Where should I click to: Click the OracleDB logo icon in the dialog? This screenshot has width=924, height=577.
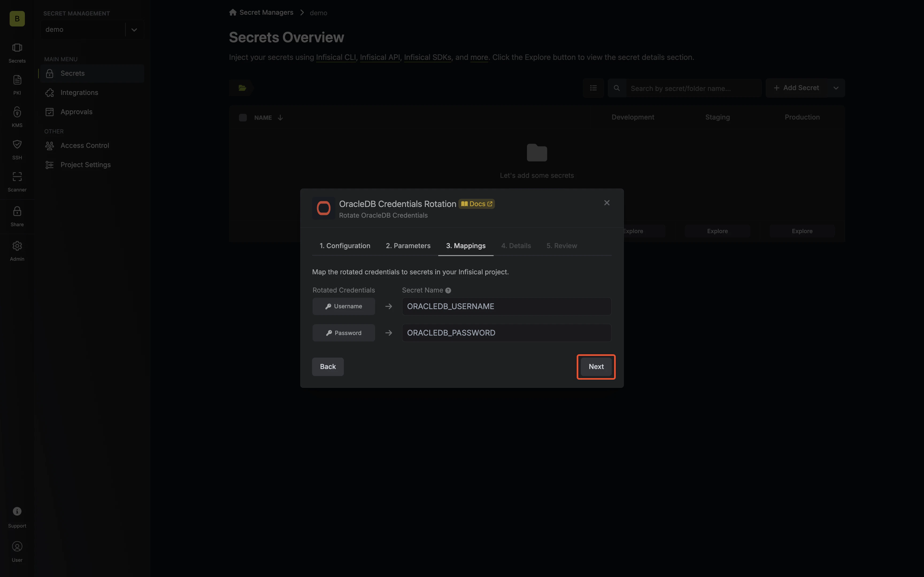coord(324,208)
